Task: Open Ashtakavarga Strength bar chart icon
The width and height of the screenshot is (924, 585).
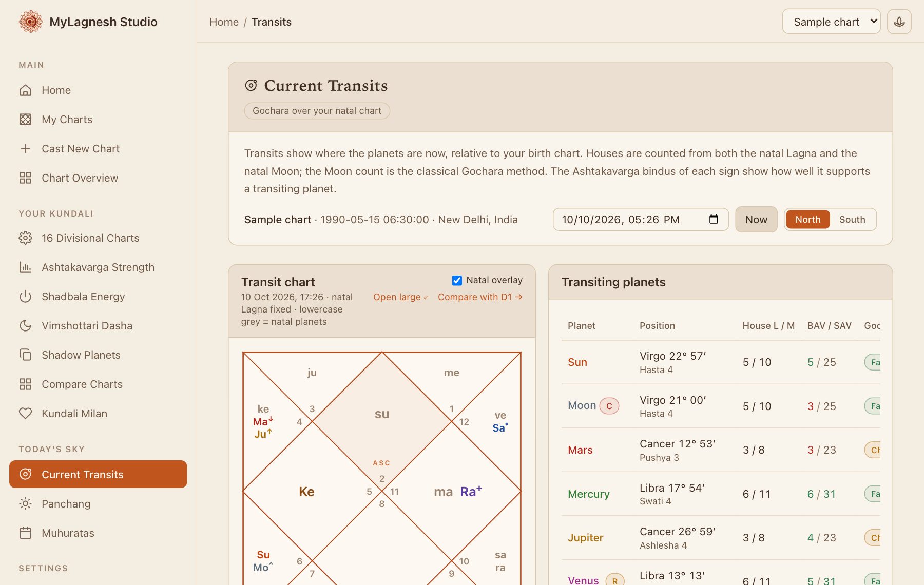Action: pos(25,267)
